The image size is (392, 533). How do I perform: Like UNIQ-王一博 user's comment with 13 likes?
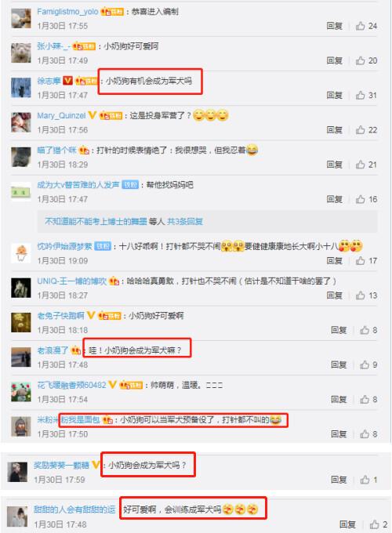pyautogui.click(x=360, y=296)
